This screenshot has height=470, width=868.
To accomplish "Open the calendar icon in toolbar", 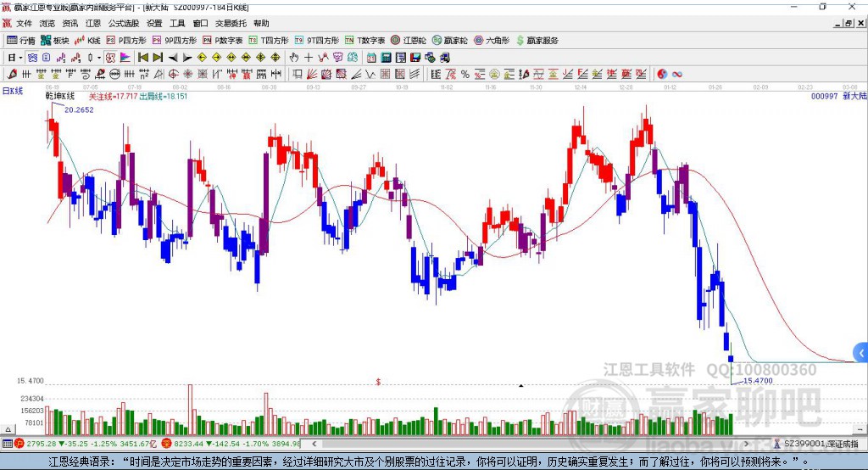I will click(x=371, y=57).
